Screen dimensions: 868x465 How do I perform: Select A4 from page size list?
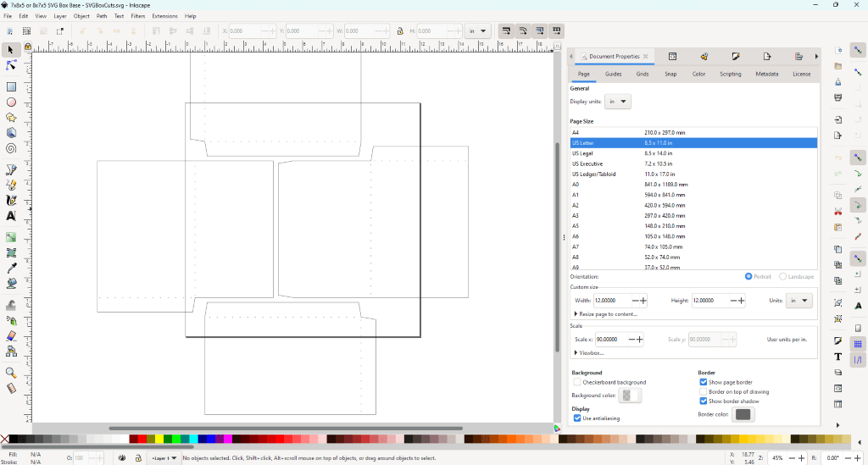pos(576,133)
